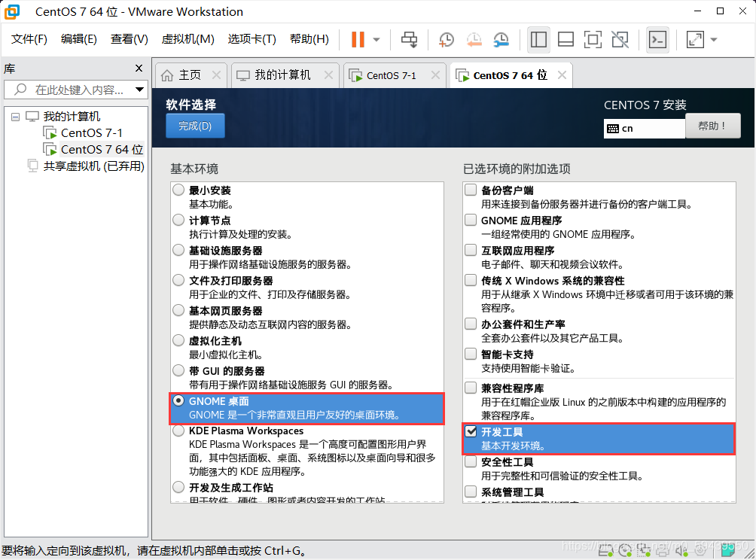Select the 带 GUI 的服务器 radio button
Viewport: 756px width, 560px height.
coord(178,370)
